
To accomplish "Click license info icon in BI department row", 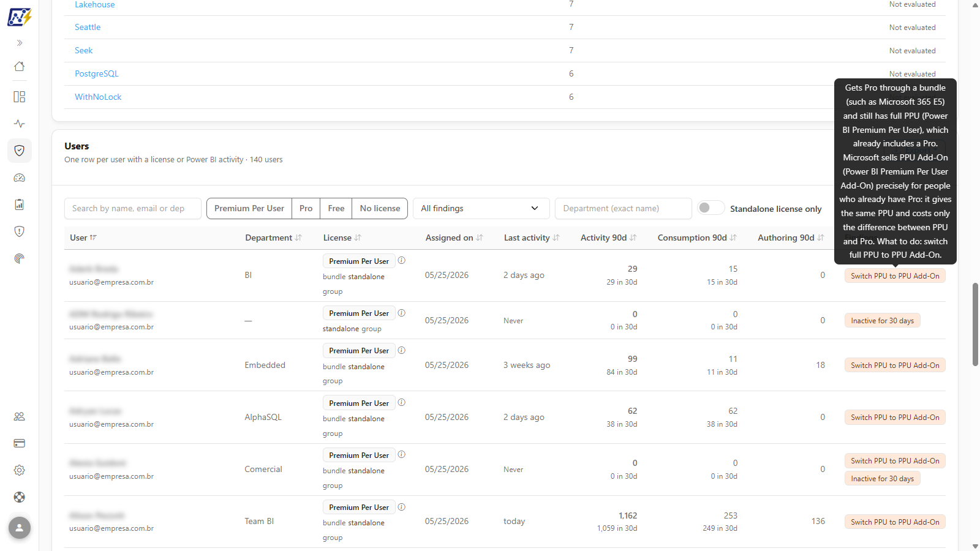I will 402,260.
